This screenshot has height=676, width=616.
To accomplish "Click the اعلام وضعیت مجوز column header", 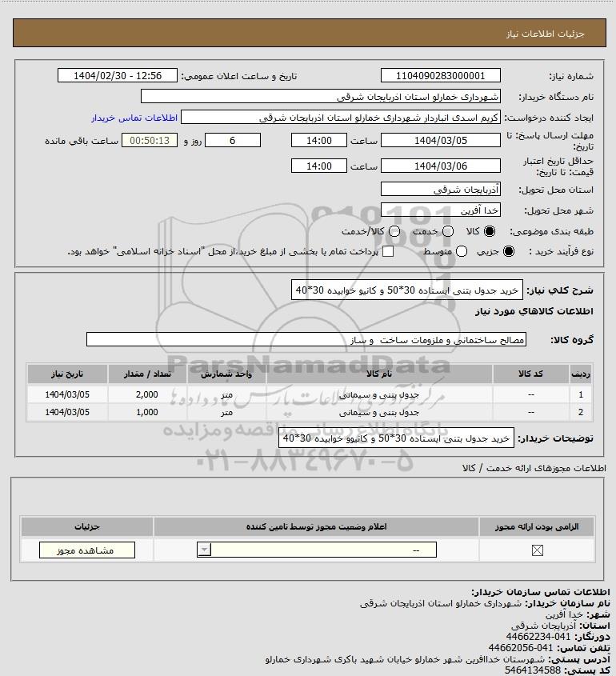I will [x=317, y=526].
